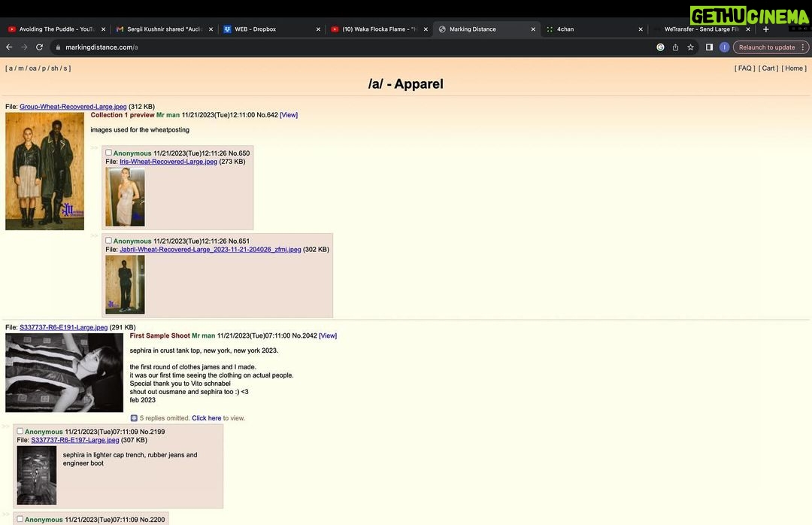Viewport: 812px width, 525px height.
Task: Click Relaunch to update button
Action: click(767, 47)
